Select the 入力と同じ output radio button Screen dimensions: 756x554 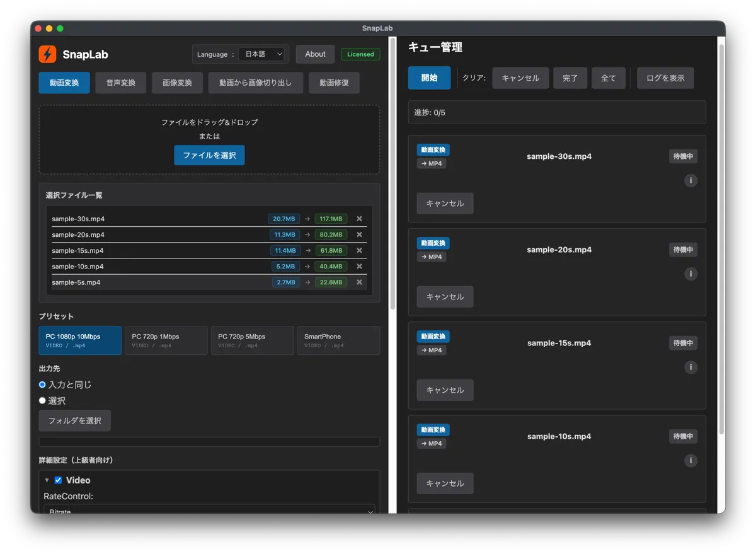[x=42, y=384]
